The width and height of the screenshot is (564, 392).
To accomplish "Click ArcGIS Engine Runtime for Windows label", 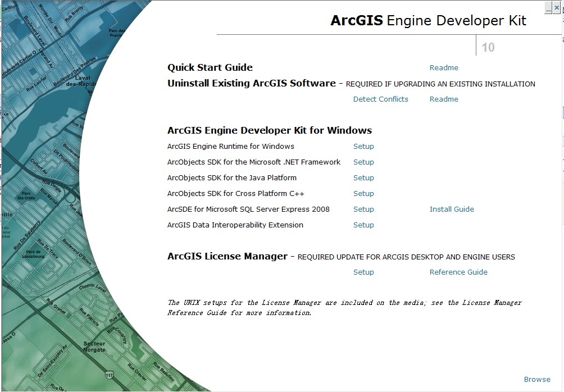I will coord(230,147).
